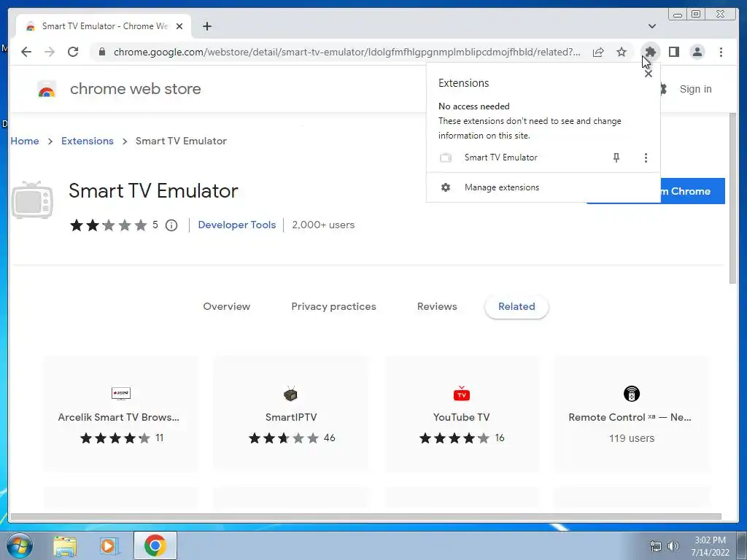The width and height of the screenshot is (747, 560).
Task: Open the side panel icon in toolbar
Action: 673,52
